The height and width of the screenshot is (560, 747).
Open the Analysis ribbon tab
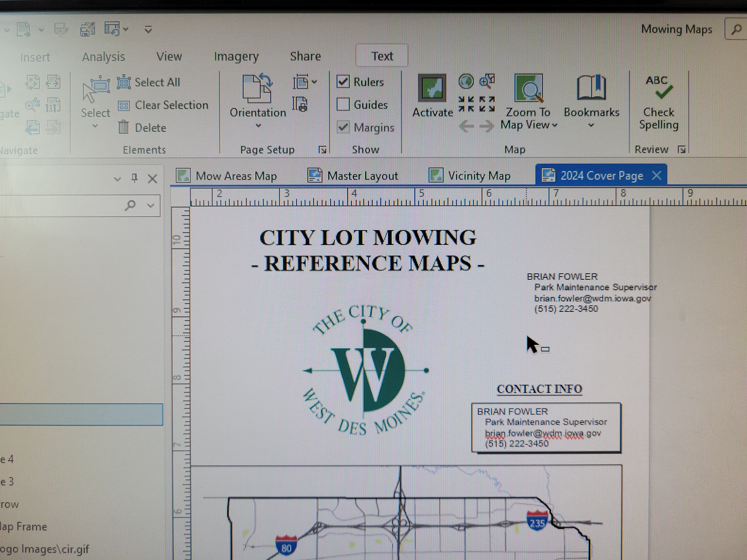pyautogui.click(x=103, y=57)
